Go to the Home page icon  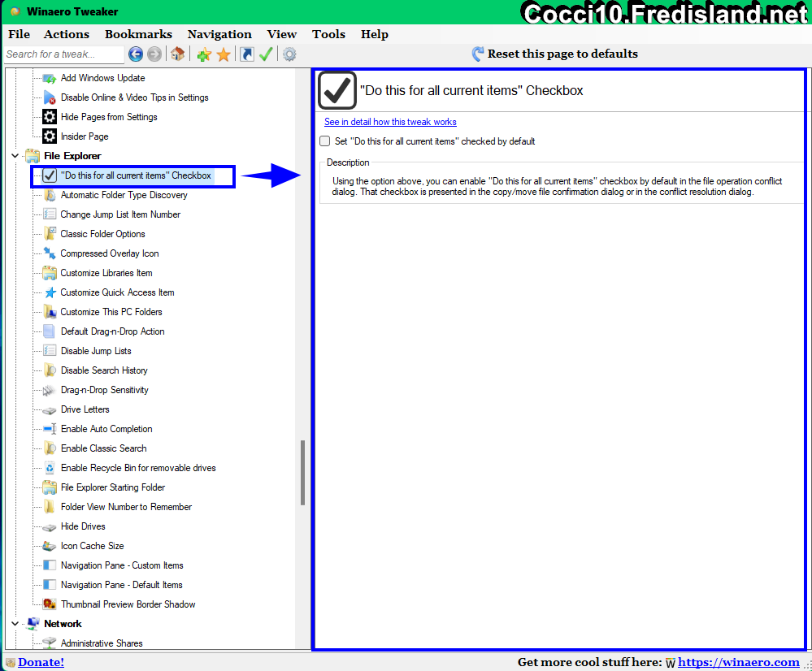tap(178, 54)
